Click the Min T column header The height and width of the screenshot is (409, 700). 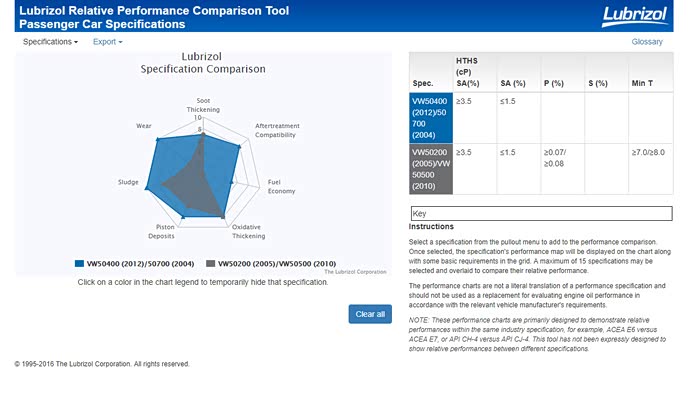pyautogui.click(x=643, y=83)
